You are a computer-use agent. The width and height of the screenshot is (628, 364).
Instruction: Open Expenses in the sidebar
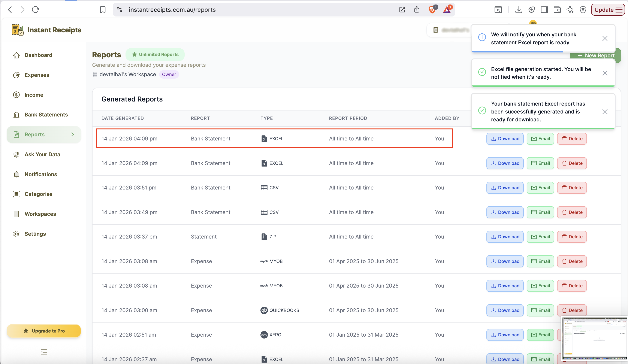pos(44,75)
